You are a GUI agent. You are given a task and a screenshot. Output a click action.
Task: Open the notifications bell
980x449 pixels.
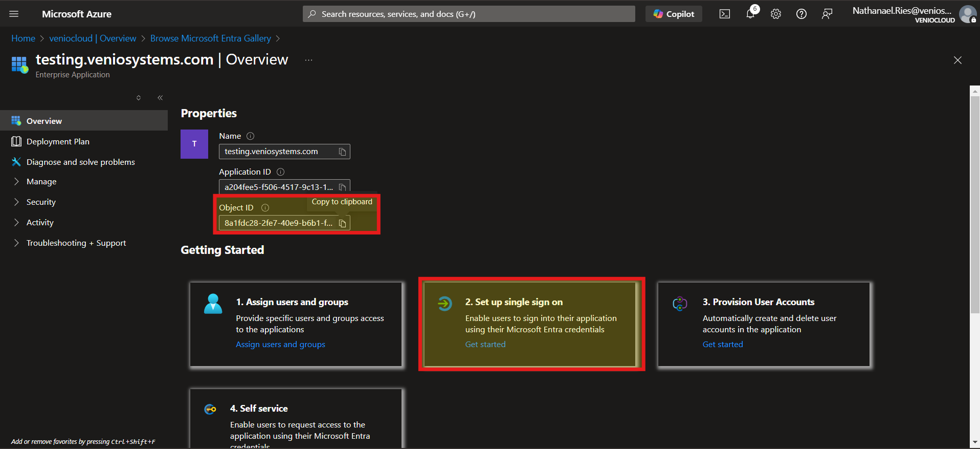pyautogui.click(x=750, y=14)
